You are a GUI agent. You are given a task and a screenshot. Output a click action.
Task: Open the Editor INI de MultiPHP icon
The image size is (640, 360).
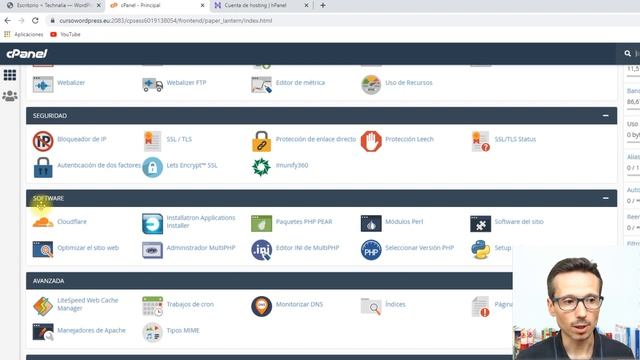262,250
